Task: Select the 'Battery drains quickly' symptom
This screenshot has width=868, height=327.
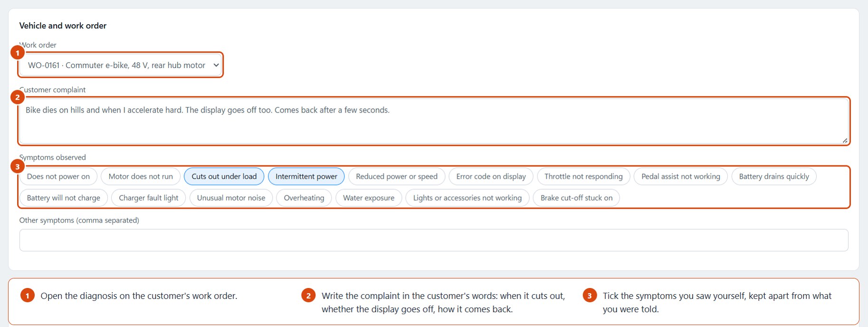Action: click(x=774, y=176)
